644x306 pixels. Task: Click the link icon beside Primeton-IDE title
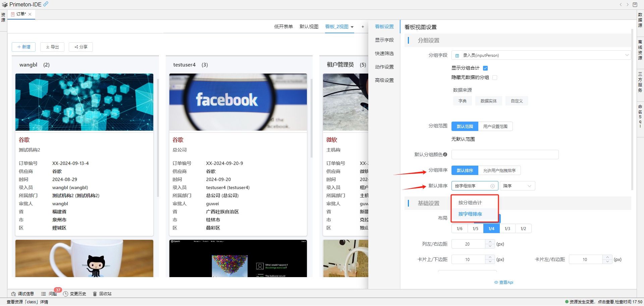[x=46, y=4]
